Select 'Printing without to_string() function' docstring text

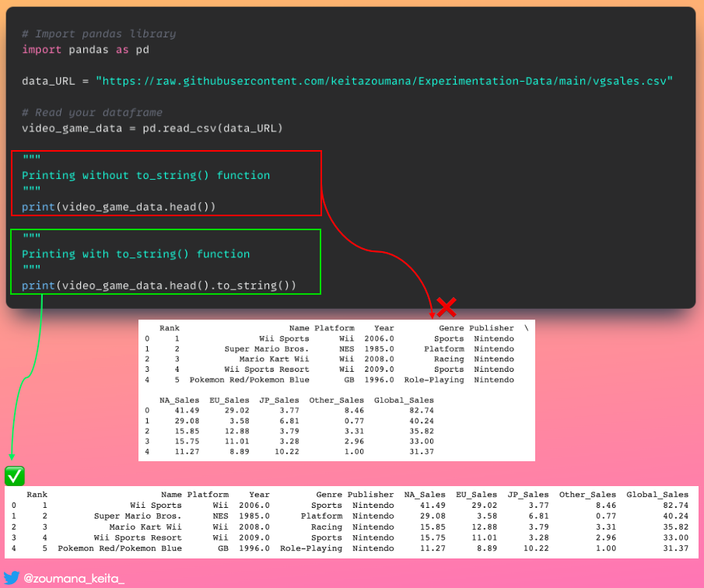tap(146, 176)
